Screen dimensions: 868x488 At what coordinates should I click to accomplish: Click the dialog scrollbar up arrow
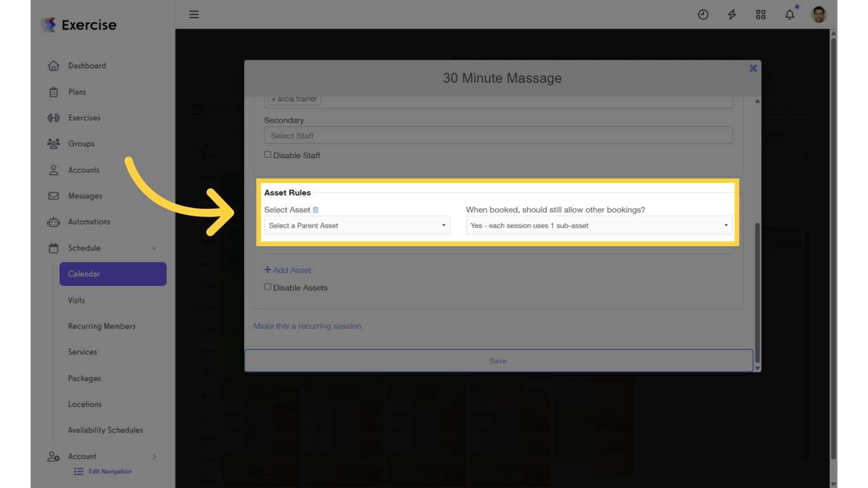pyautogui.click(x=757, y=101)
